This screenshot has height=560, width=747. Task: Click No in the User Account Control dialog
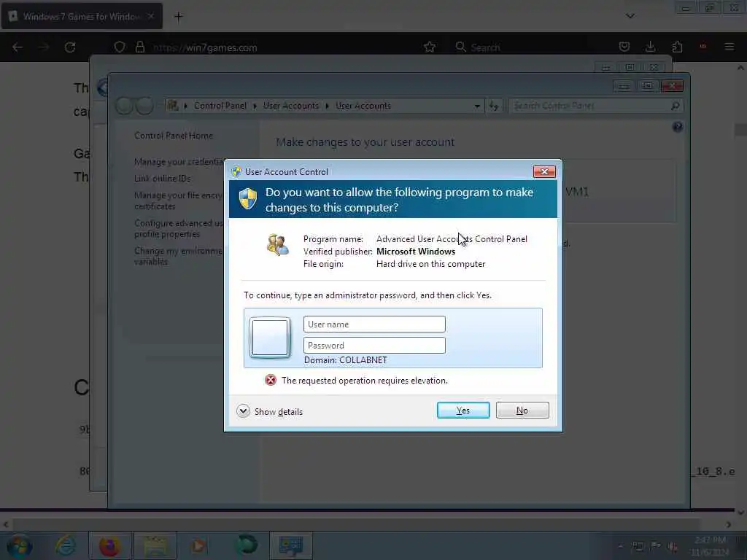click(x=522, y=410)
